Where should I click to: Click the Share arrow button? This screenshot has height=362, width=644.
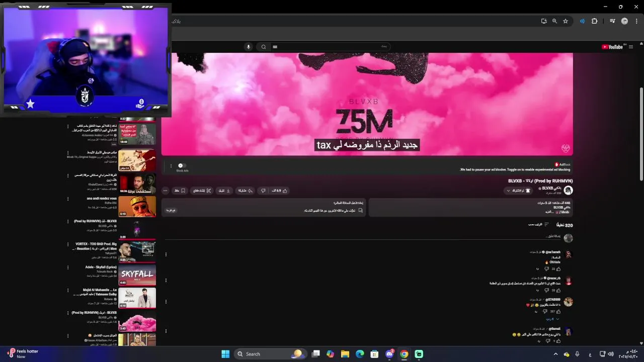coord(245,191)
